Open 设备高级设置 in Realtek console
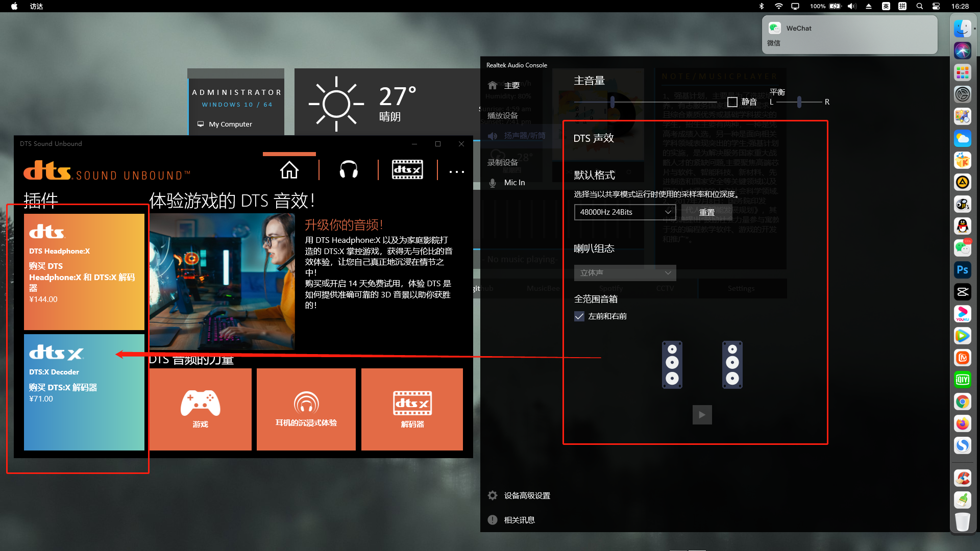The height and width of the screenshot is (551, 980). pyautogui.click(x=527, y=495)
